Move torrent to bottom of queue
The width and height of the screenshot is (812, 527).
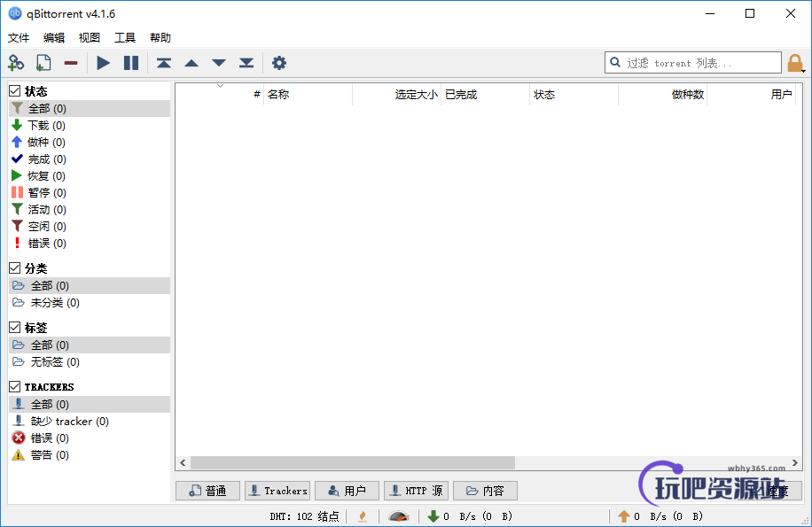coord(246,63)
